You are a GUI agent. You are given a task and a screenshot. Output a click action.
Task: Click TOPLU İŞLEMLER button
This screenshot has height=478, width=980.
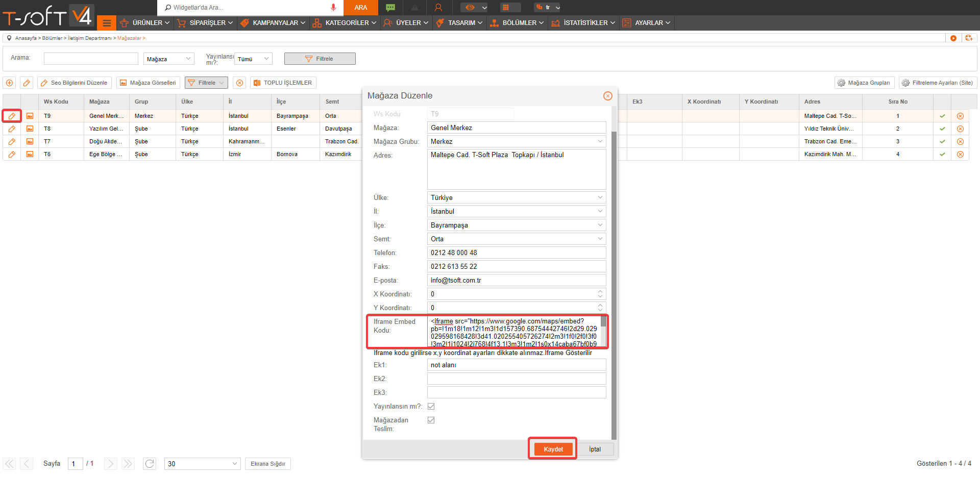(283, 83)
